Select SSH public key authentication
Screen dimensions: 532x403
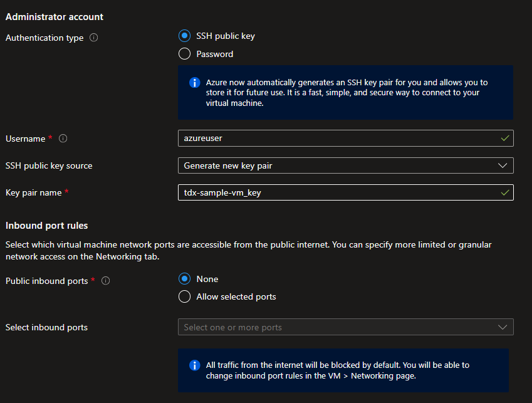point(184,36)
